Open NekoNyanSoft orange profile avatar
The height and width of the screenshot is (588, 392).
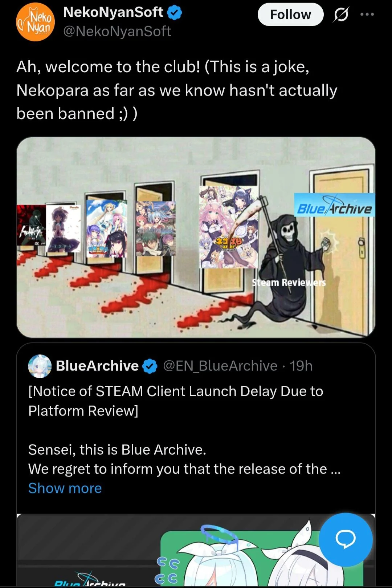tap(36, 22)
